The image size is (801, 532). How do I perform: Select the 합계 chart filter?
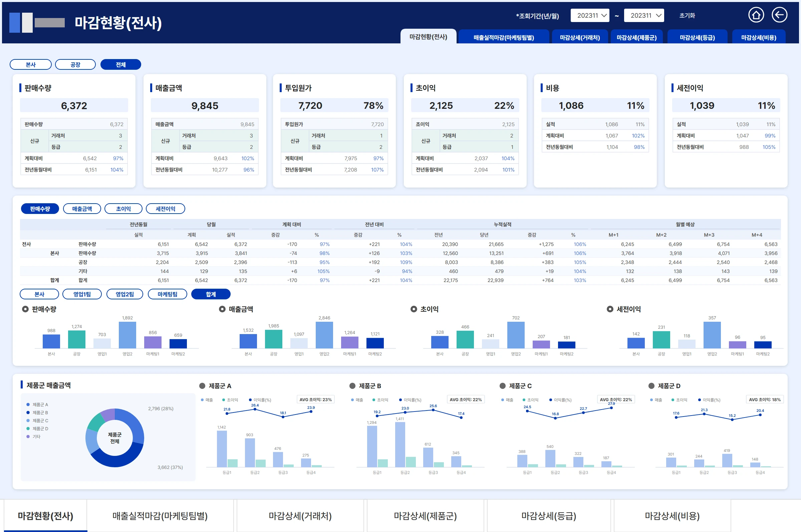(x=211, y=294)
